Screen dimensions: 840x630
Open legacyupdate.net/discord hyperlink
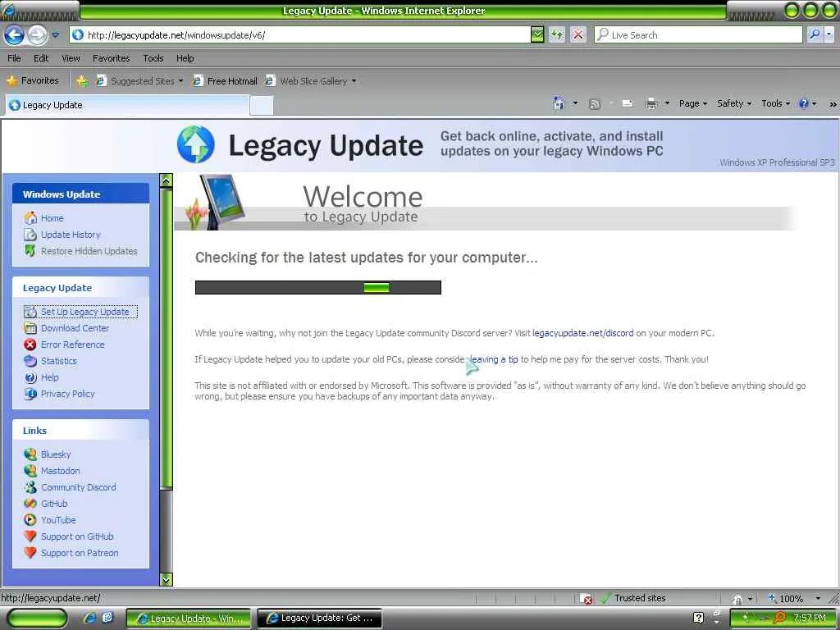point(583,333)
